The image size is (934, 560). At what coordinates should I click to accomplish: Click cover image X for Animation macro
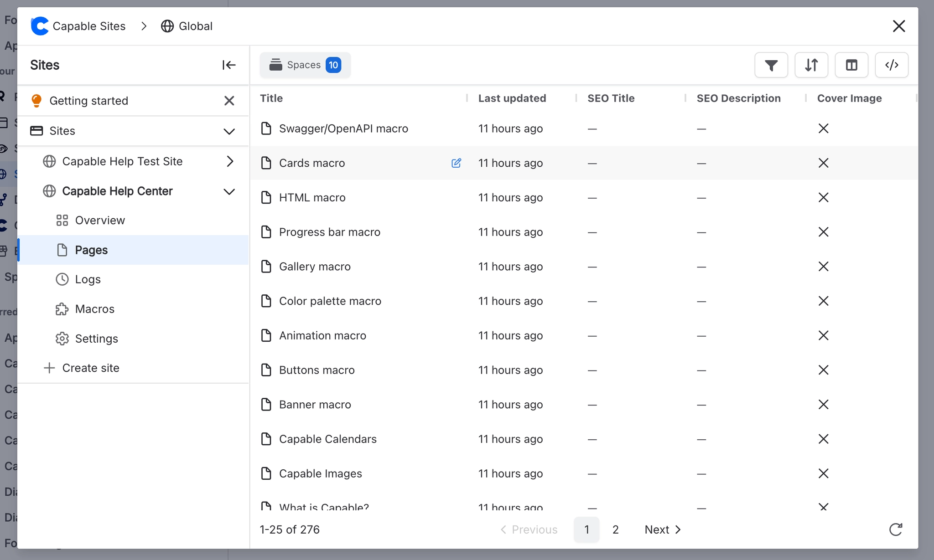click(x=823, y=335)
